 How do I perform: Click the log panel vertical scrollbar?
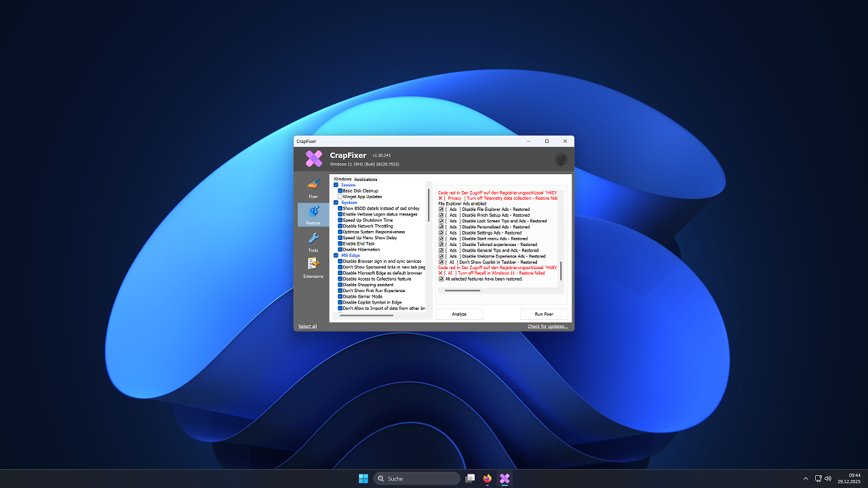[561, 271]
